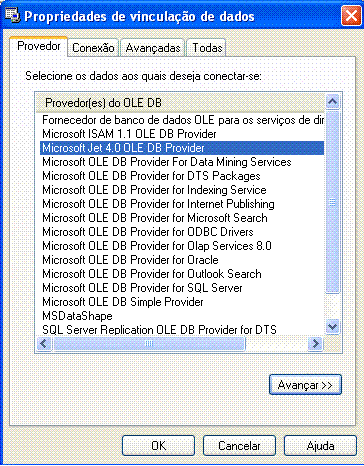Click the left arrow of the horizontal scrollbar
Image resolution: width=364 pixels, height=466 pixels.
click(44, 343)
